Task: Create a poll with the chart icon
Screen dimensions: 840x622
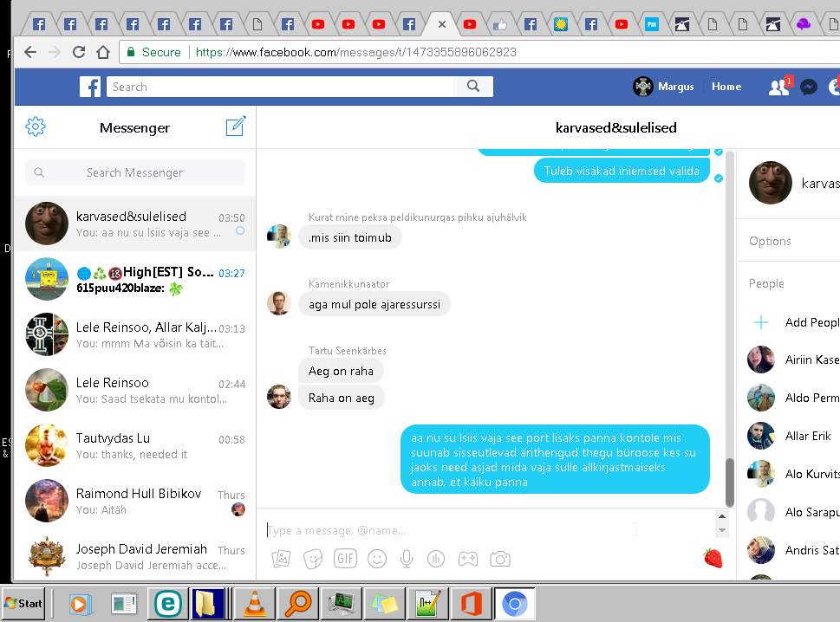Action: [x=436, y=560]
